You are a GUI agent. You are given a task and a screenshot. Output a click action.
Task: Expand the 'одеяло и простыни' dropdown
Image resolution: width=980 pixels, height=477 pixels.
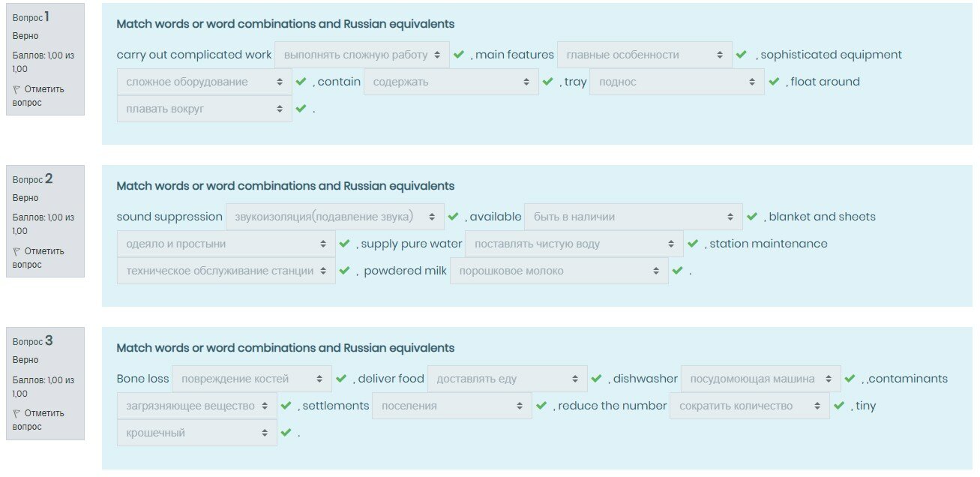226,244
